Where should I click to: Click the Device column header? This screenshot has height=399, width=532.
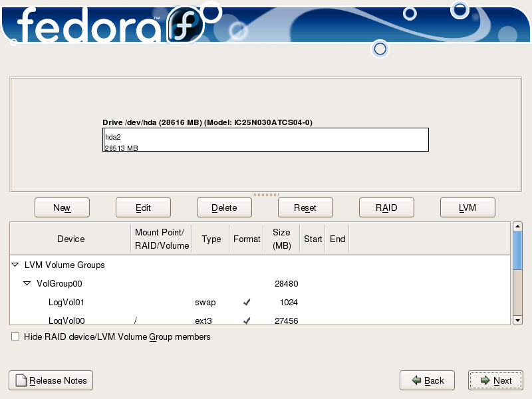70,239
